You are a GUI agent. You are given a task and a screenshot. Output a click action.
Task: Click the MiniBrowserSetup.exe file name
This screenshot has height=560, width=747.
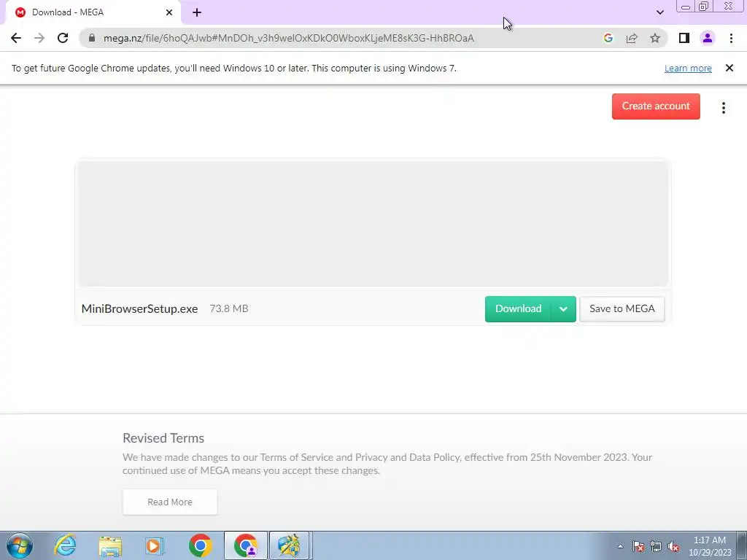point(139,308)
